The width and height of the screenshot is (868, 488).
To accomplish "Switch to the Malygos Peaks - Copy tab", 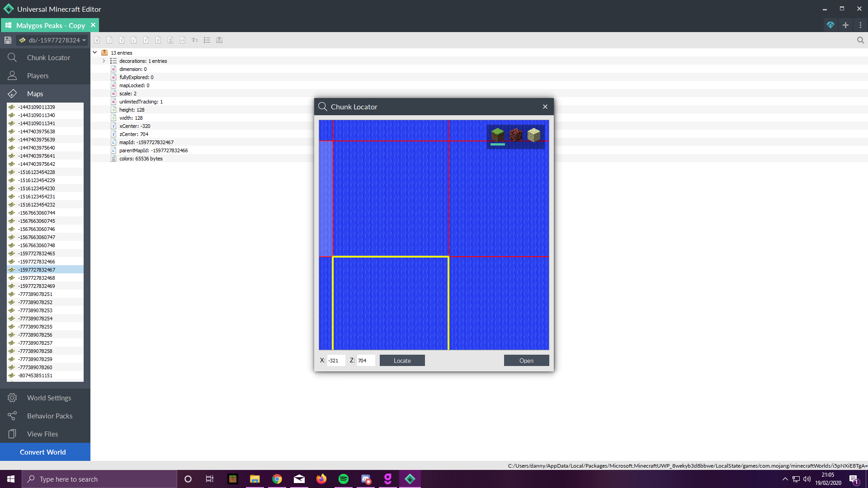I will click(x=50, y=25).
